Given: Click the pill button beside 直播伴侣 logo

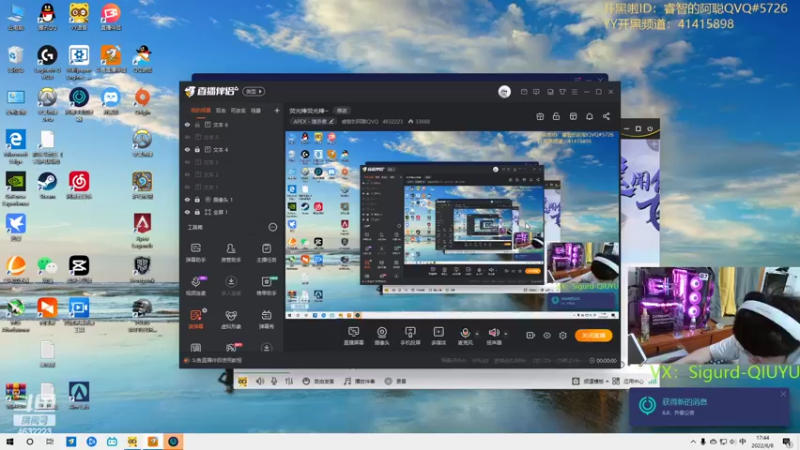Looking at the screenshot, I should [254, 91].
